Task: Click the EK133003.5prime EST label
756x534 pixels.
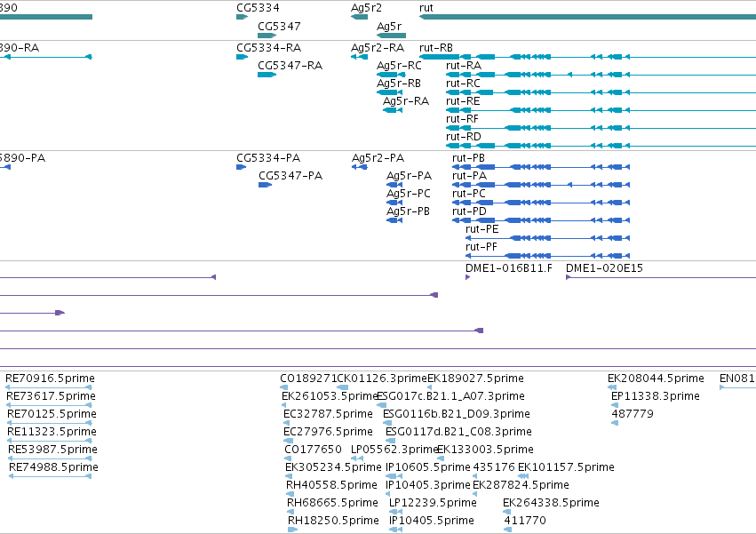Action: pos(485,450)
